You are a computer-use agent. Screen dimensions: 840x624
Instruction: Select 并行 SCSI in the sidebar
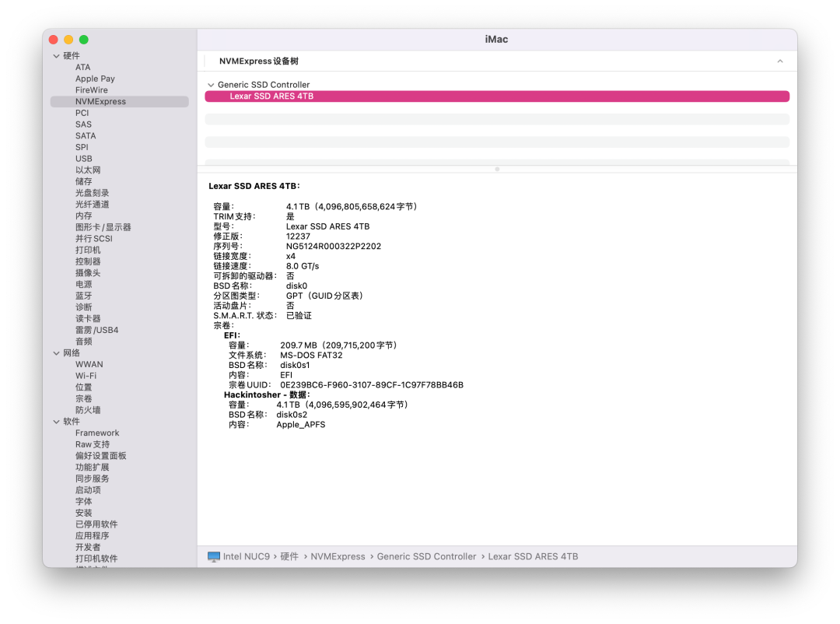(94, 239)
